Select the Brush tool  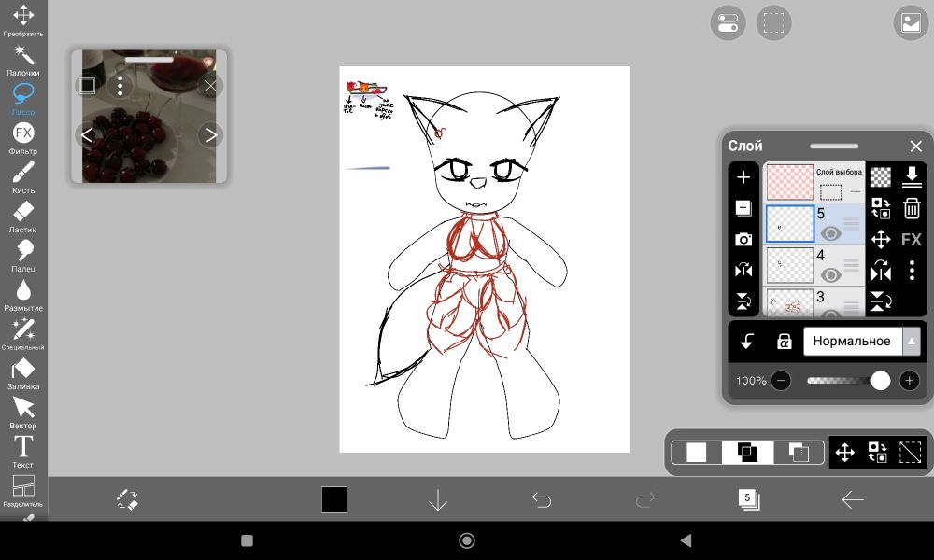click(23, 177)
